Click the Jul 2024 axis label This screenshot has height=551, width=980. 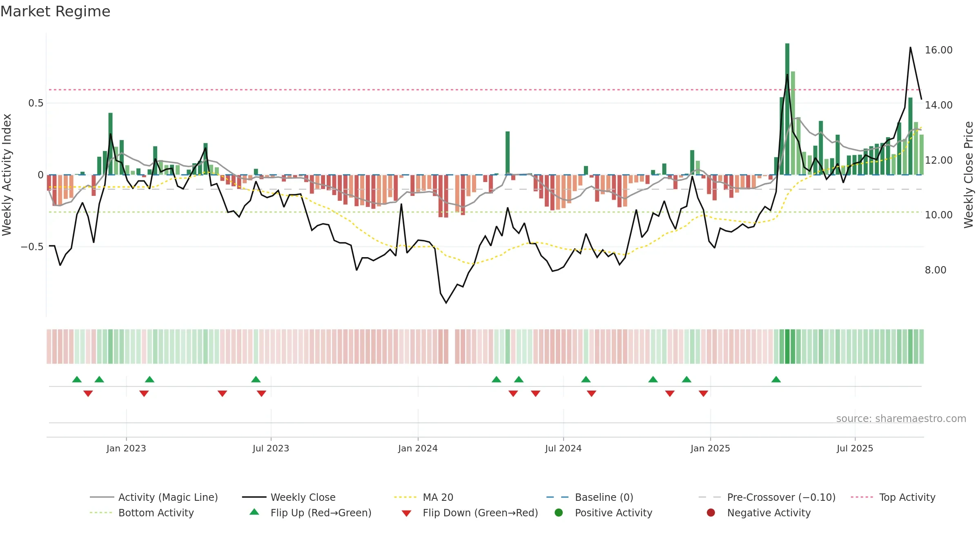563,448
